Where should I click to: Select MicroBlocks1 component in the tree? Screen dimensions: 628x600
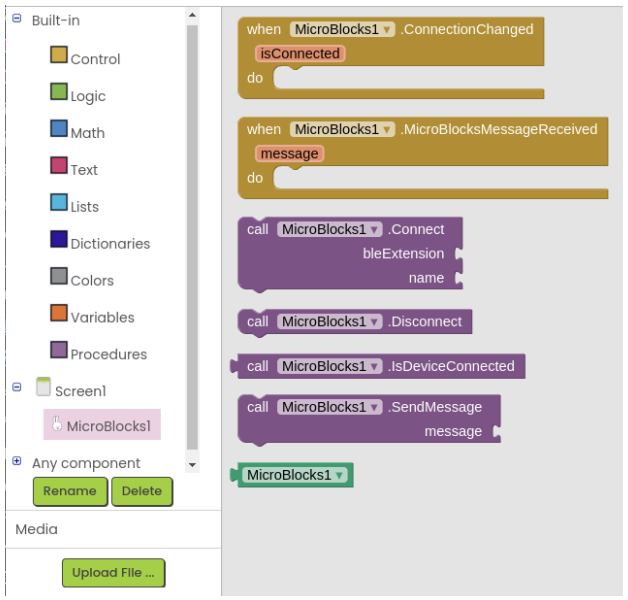tap(102, 425)
